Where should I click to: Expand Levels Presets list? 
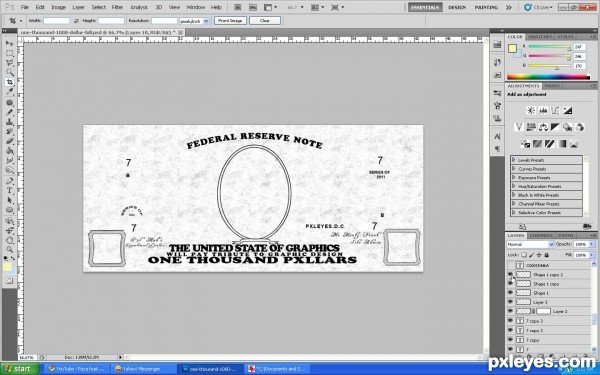(x=514, y=160)
